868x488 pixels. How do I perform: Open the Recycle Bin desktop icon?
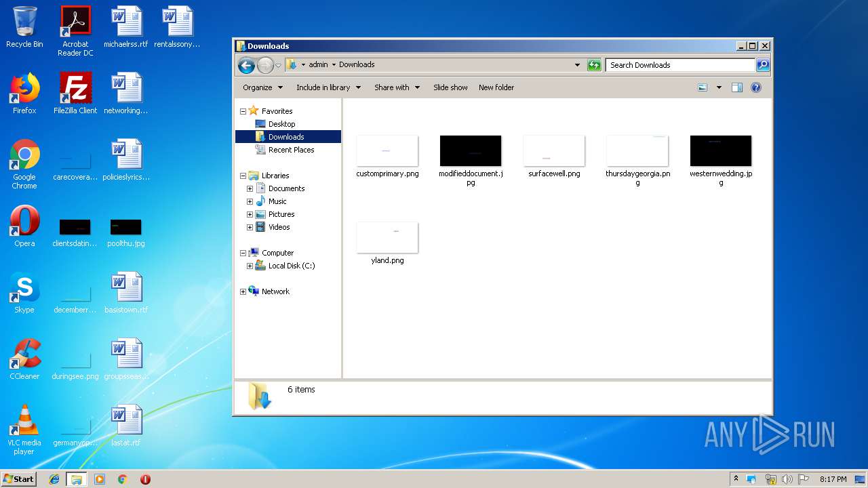coord(24,27)
